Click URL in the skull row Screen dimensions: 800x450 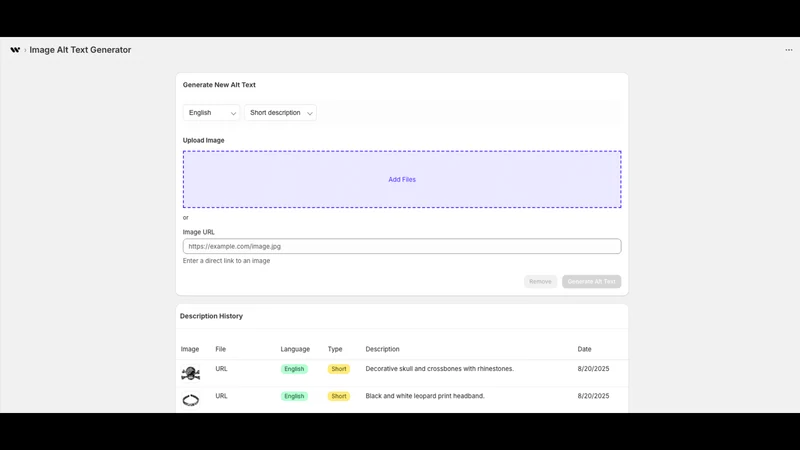[221, 368]
